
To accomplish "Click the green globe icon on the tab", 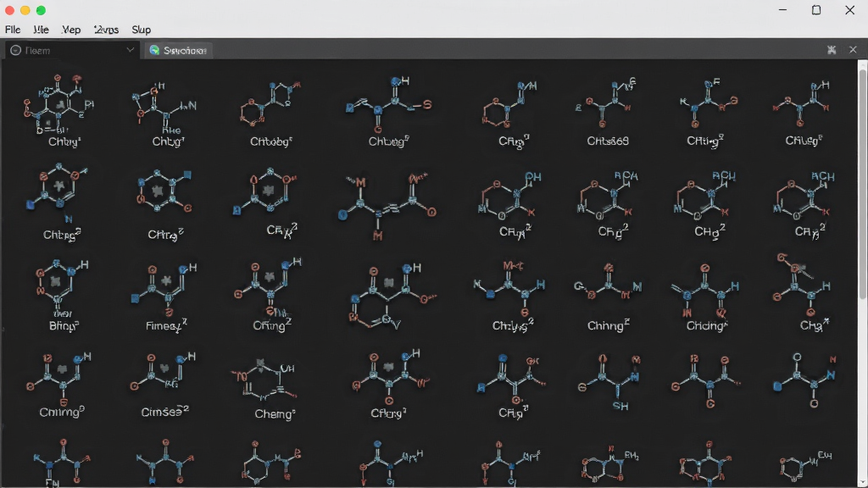I will point(154,50).
